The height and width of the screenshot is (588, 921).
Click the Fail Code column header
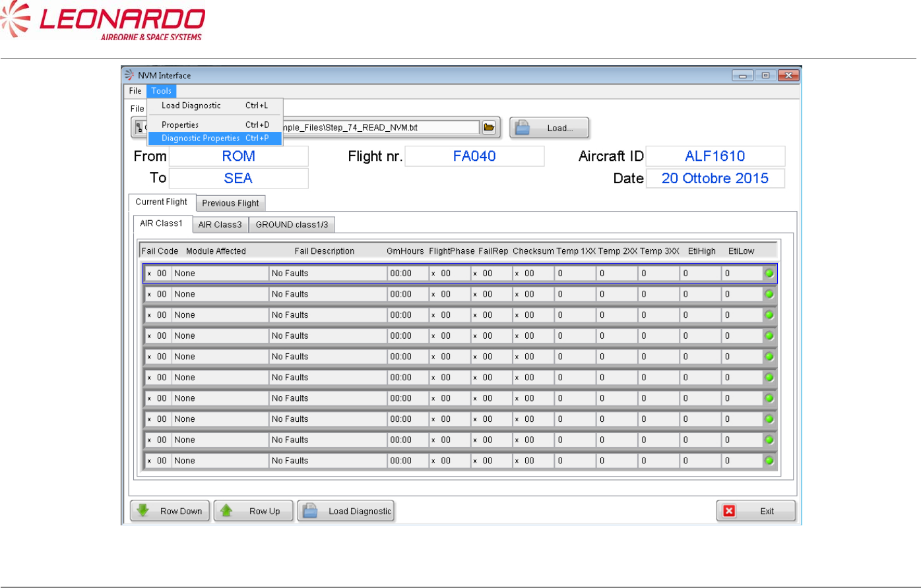click(x=160, y=251)
